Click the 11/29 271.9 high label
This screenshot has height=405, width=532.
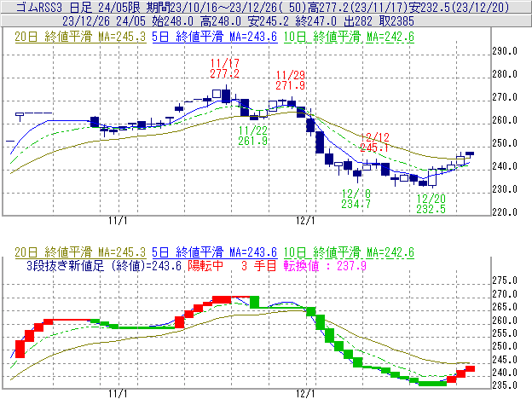pos(290,80)
